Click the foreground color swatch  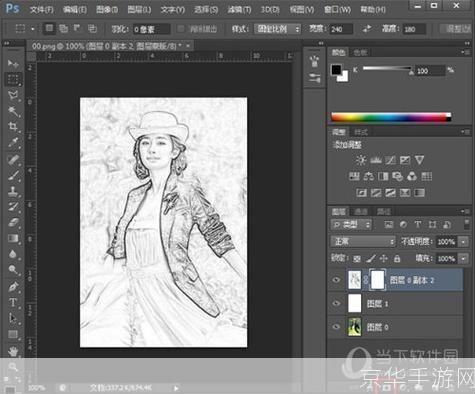336,69
